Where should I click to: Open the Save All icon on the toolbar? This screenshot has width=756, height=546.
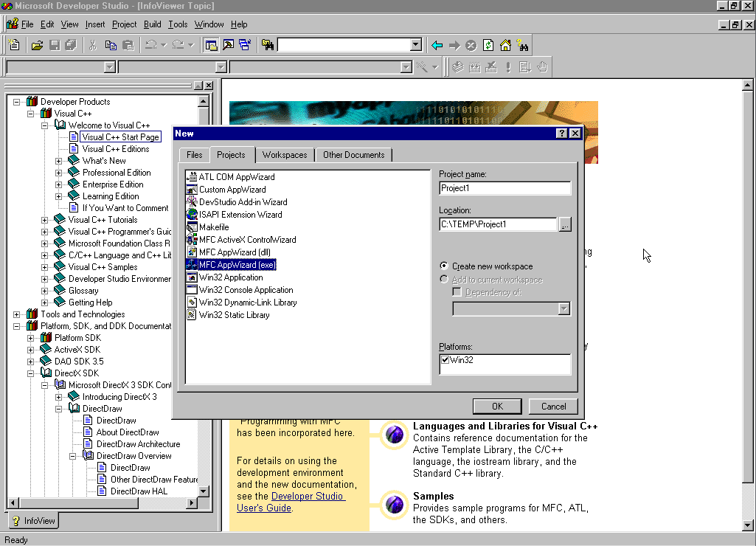[71, 45]
